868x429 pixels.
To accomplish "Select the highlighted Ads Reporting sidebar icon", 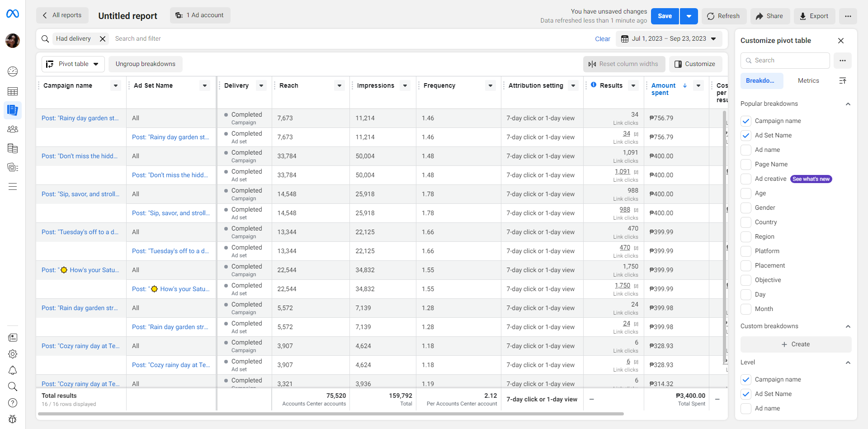I will [x=13, y=110].
